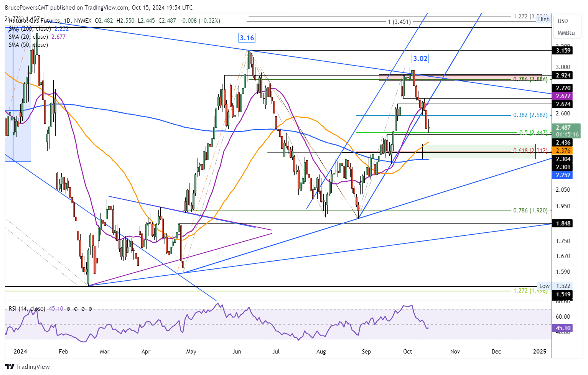This screenshot has width=588, height=375.
Task: Click the 0.618 (2.312) Fibonacci label
Action: 530,150
